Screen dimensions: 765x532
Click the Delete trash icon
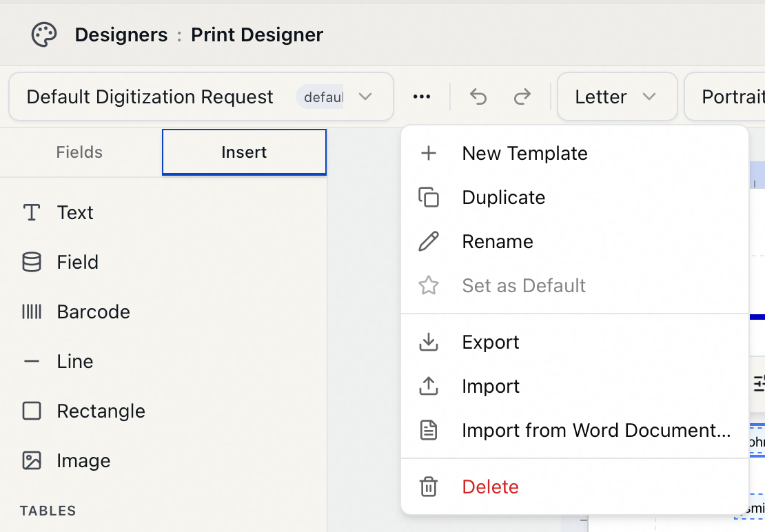pyautogui.click(x=429, y=487)
